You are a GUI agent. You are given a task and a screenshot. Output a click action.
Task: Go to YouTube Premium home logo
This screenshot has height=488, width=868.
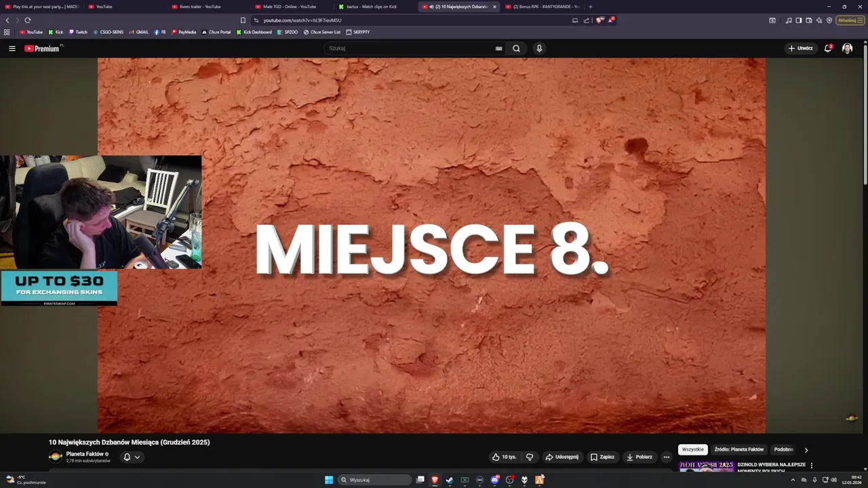click(43, 48)
